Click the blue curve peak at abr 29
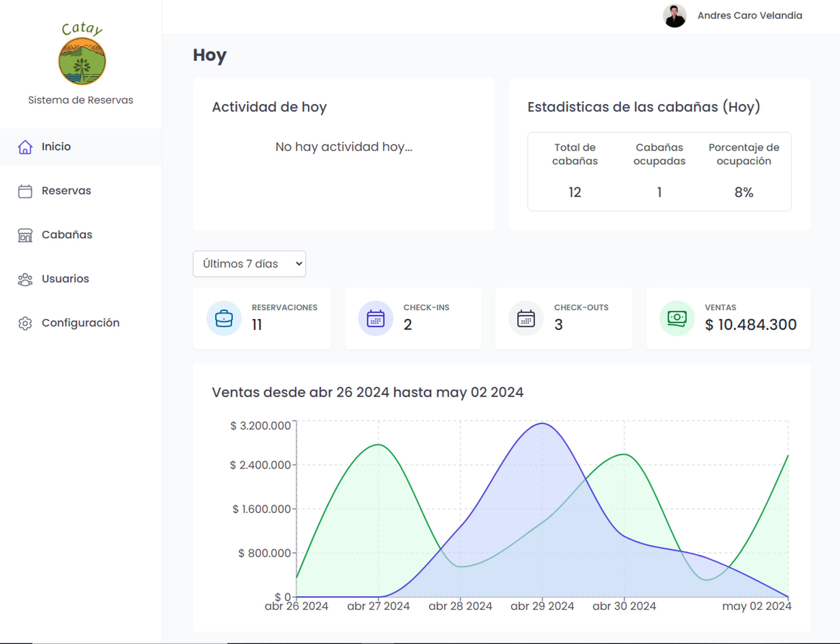840x644 pixels. 542,424
